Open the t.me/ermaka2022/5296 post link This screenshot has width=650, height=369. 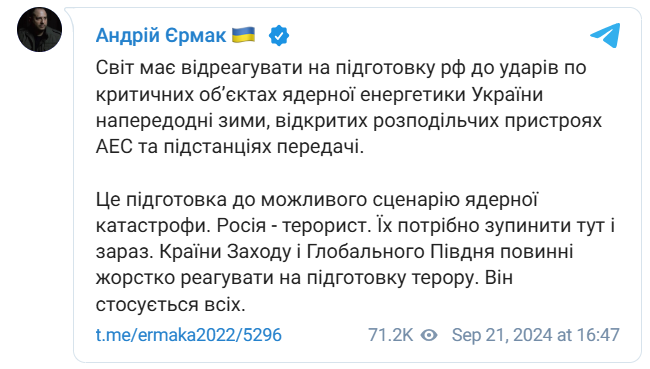click(x=189, y=335)
